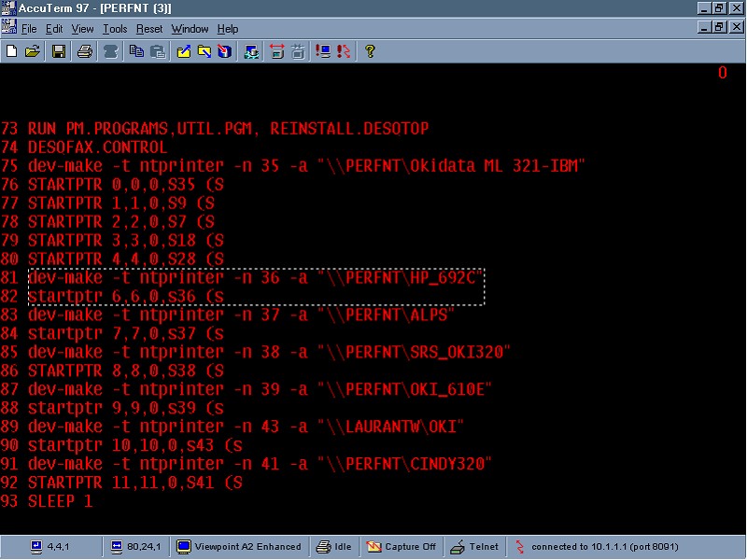Open the Edit menu
The image size is (747, 560).
pyautogui.click(x=54, y=29)
